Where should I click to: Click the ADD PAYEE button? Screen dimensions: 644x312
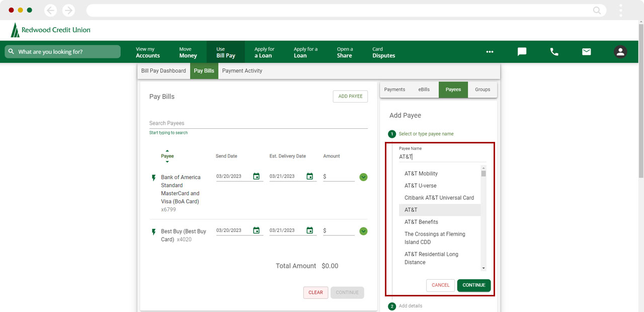(350, 97)
